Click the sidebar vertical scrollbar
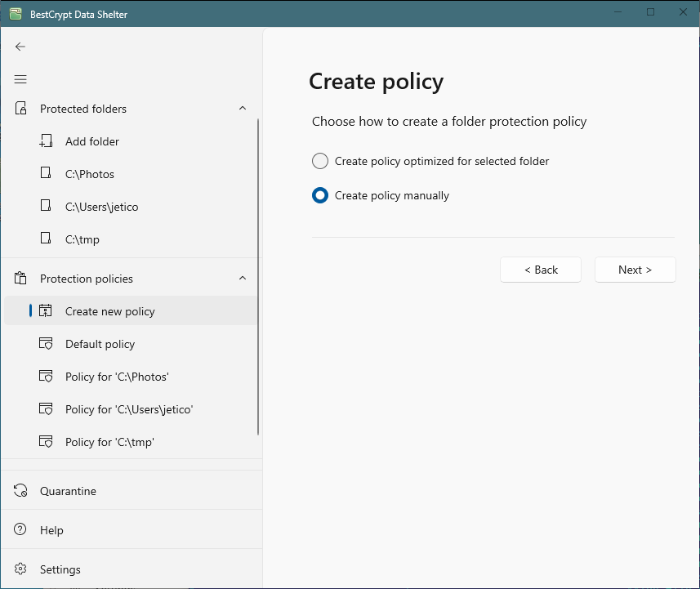Viewport: 700px width, 589px height. (x=258, y=277)
